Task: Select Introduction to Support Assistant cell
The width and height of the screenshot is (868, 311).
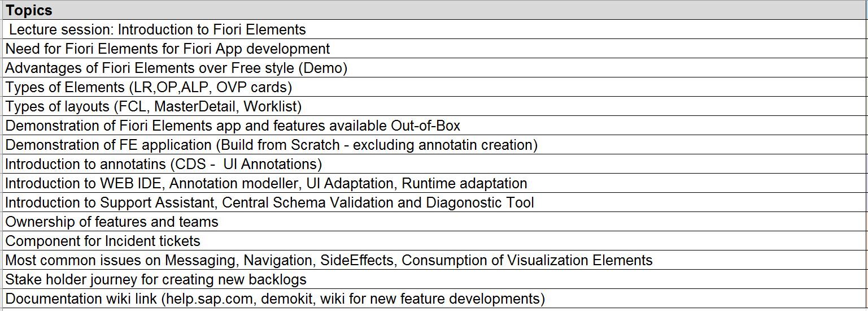Action: (x=269, y=202)
